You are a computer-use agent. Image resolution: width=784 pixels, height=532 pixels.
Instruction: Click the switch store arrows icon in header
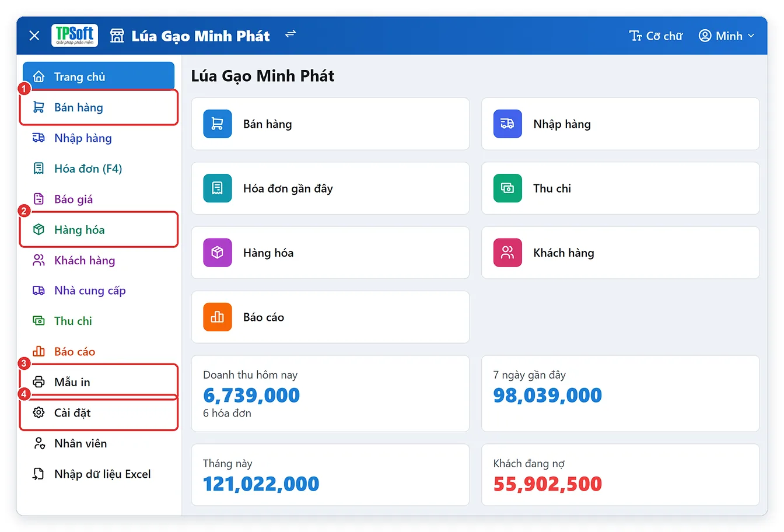click(290, 34)
